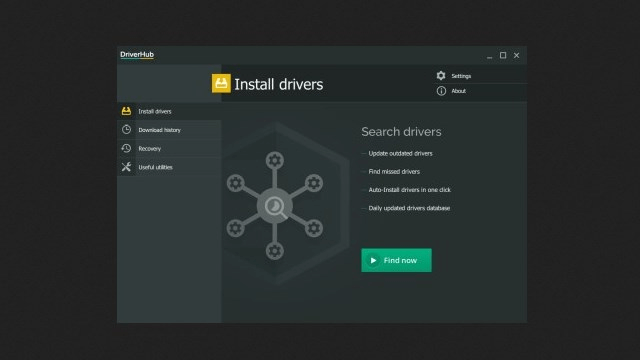Start driver search with Find now
640x360 pixels.
[396, 260]
